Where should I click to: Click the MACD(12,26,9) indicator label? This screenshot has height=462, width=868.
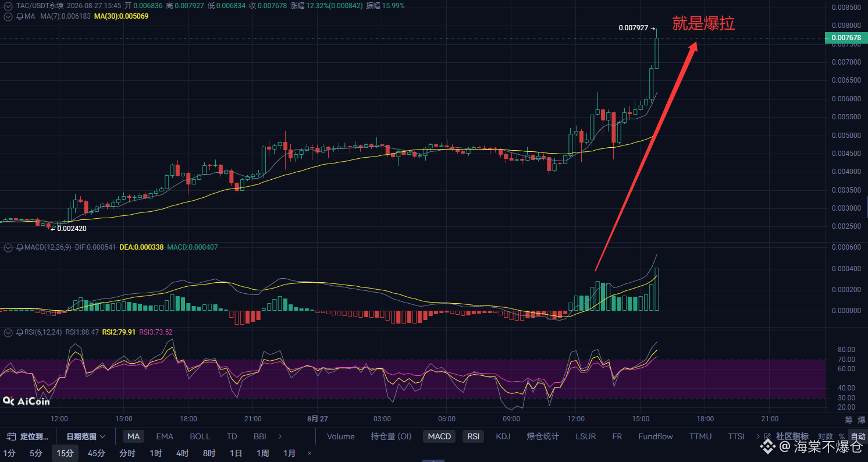point(48,247)
